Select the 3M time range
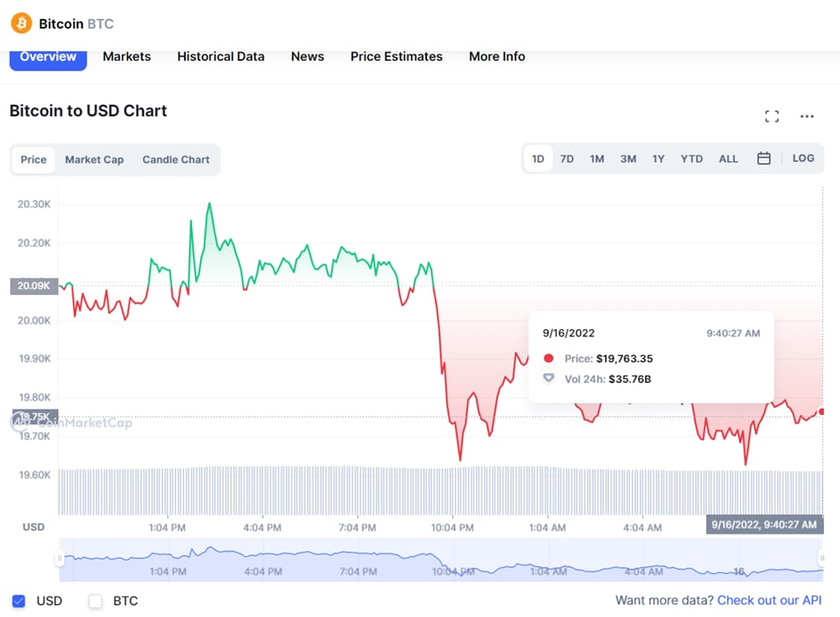 [x=628, y=158]
